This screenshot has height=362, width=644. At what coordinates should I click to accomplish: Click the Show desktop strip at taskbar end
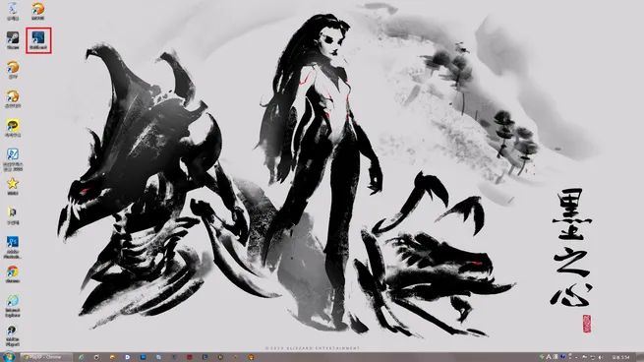(639, 357)
